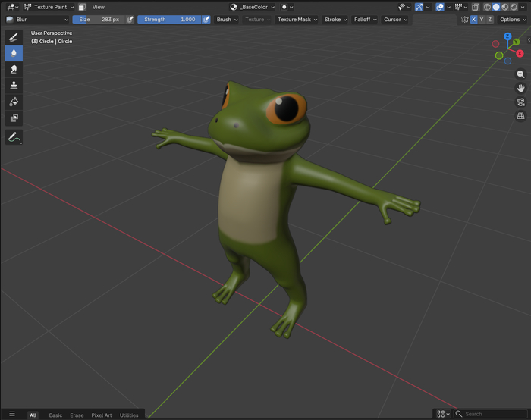Open the Blur brush selector dropdown
The image size is (531, 420).
pyautogui.click(x=37, y=20)
